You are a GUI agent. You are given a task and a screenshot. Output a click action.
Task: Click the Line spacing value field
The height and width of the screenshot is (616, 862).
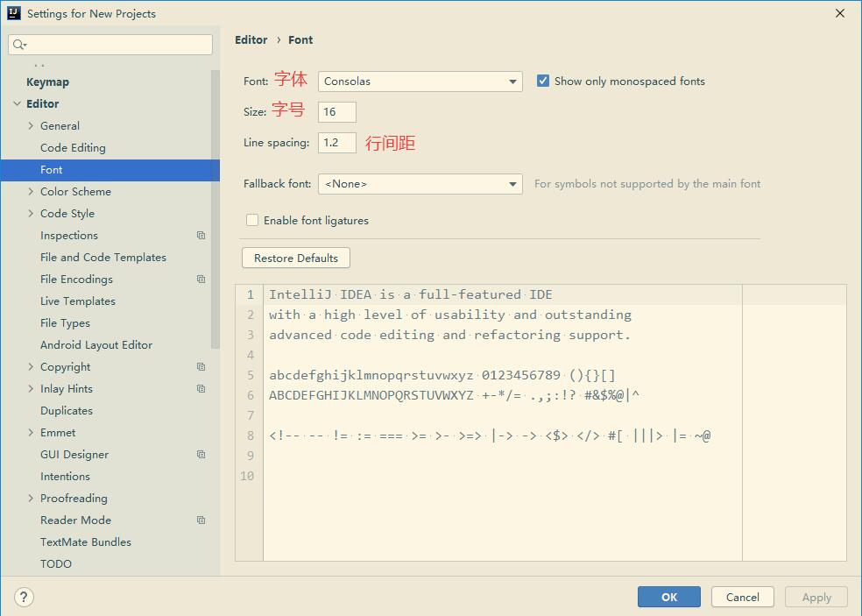click(337, 142)
